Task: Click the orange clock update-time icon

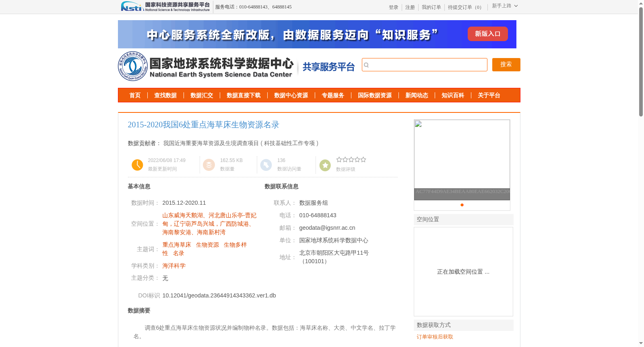Action: coord(137,165)
